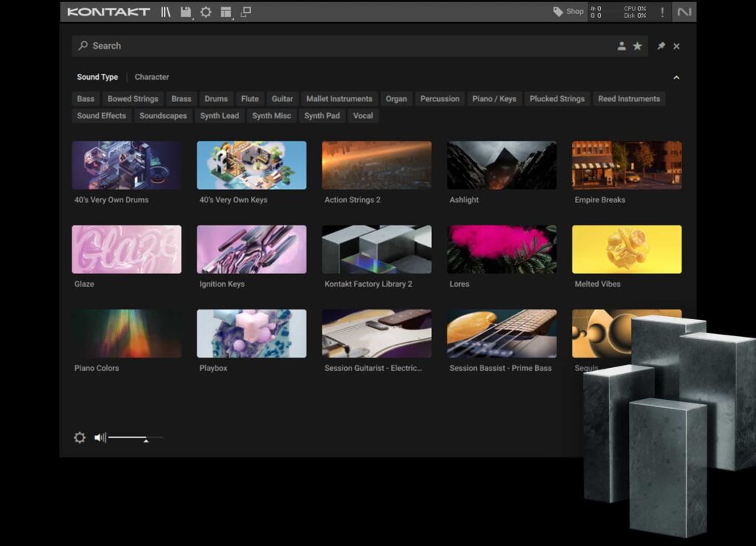Screen dimensions: 756x546
Task: Open minimized view with the window icon
Action: point(247,12)
